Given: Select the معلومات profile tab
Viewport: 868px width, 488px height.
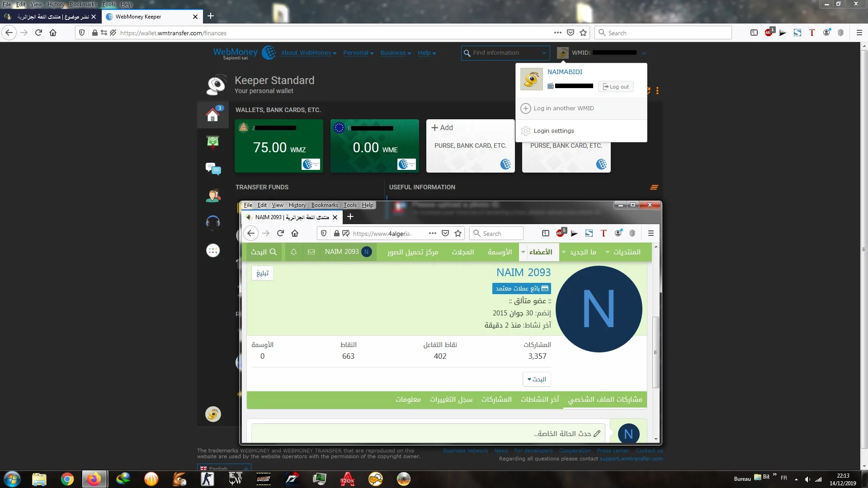Looking at the screenshot, I should [x=408, y=399].
